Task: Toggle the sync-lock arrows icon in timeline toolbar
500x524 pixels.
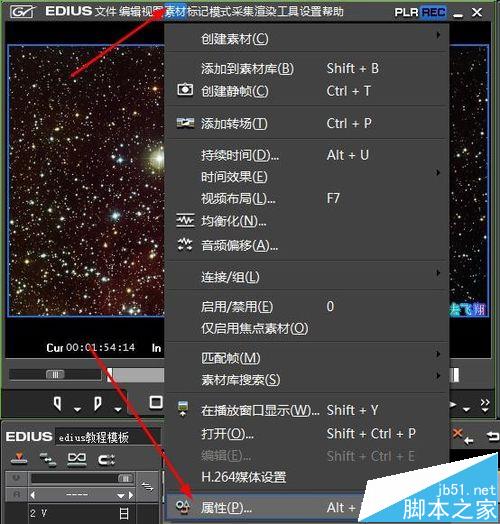Action: [48, 459]
